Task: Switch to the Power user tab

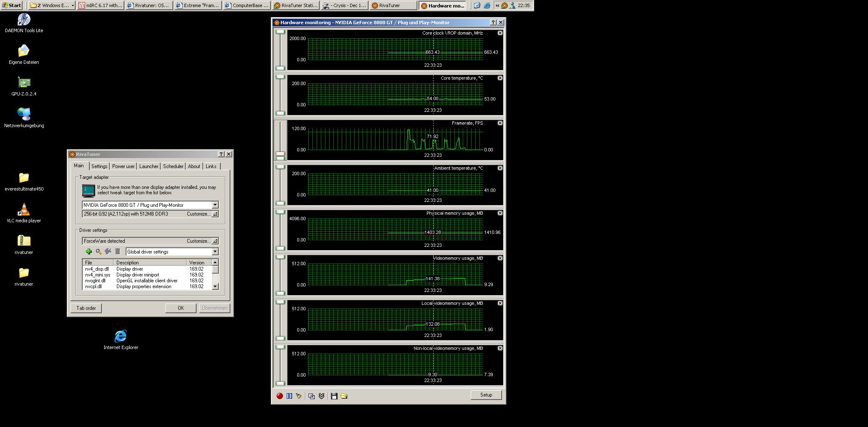Action: coord(124,166)
